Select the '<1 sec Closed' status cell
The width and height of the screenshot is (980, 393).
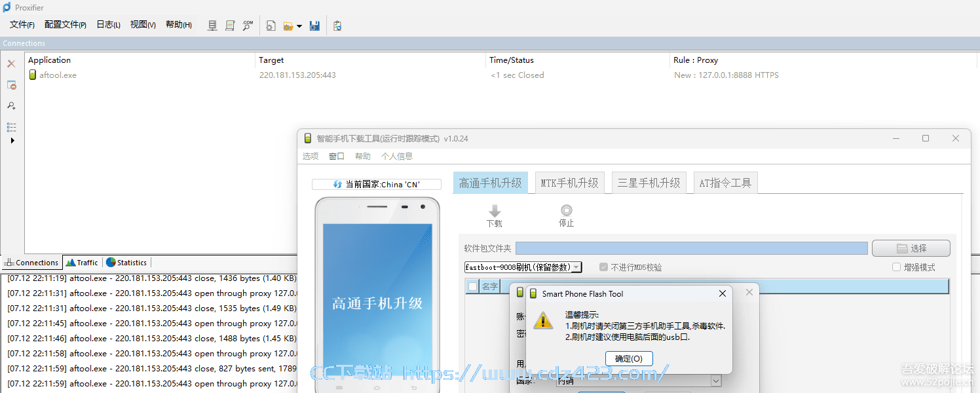(x=518, y=75)
